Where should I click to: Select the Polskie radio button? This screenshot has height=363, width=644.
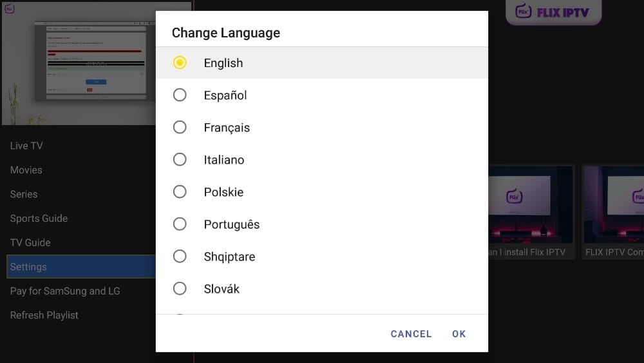tap(180, 191)
